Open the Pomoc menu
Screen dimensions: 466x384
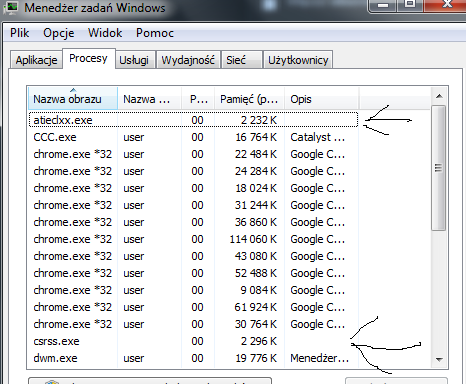click(155, 33)
